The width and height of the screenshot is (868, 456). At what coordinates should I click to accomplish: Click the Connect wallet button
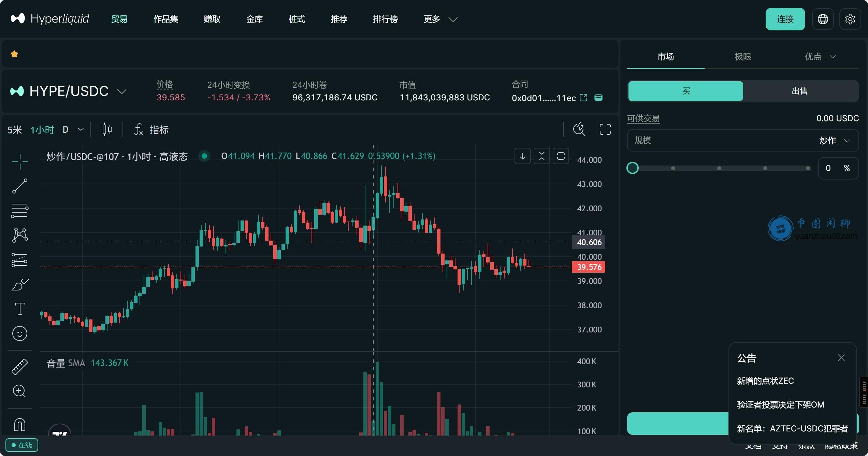click(x=785, y=19)
